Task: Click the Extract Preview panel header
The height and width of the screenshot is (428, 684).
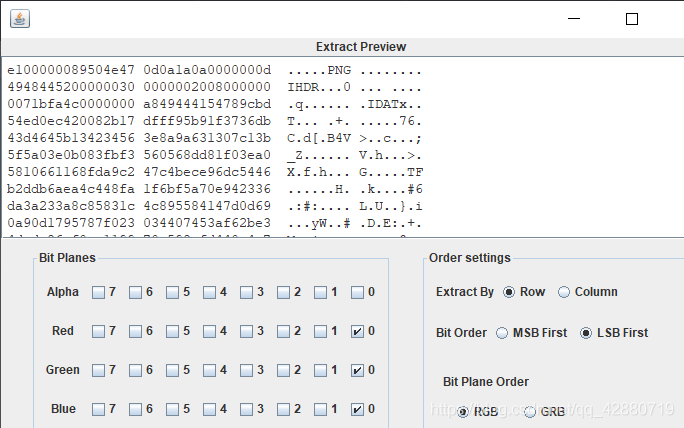Action: click(x=361, y=47)
